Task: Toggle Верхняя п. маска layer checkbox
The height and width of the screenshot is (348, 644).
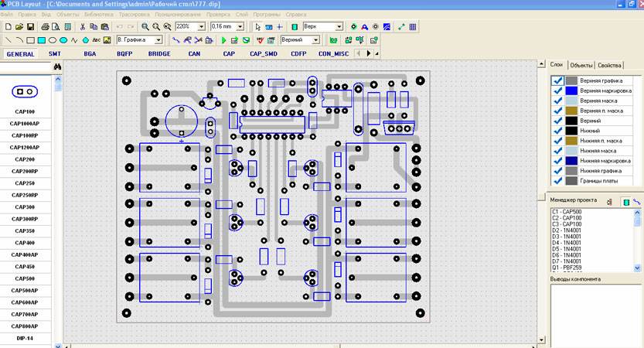Action: [x=557, y=111]
